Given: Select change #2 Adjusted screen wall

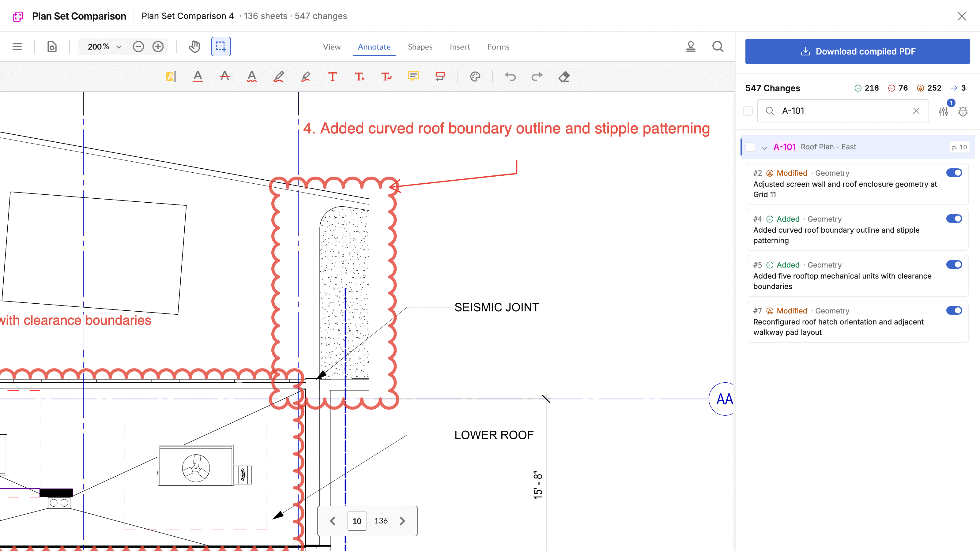Looking at the screenshot, I should click(x=858, y=184).
